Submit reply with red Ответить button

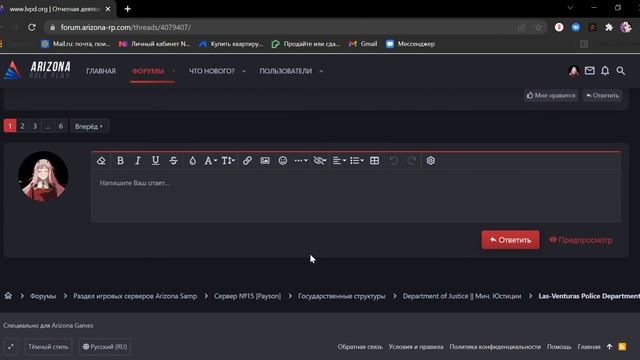coord(510,240)
